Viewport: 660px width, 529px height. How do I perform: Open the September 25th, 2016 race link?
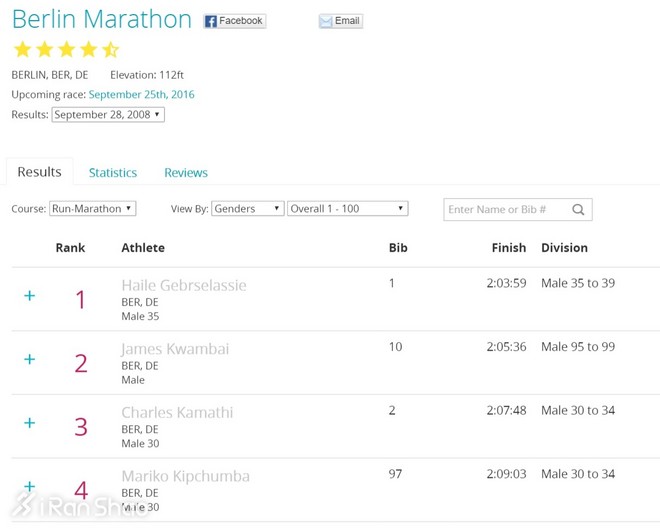click(x=141, y=95)
